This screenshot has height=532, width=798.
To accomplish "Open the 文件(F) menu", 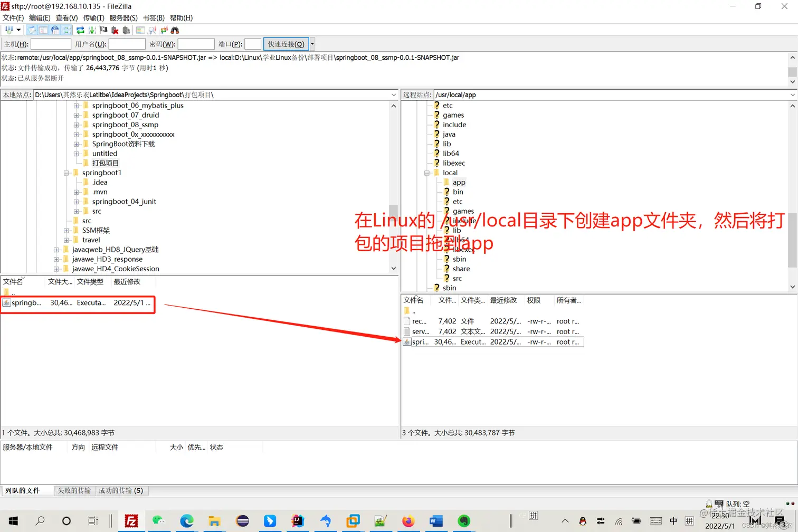I will 13,18.
